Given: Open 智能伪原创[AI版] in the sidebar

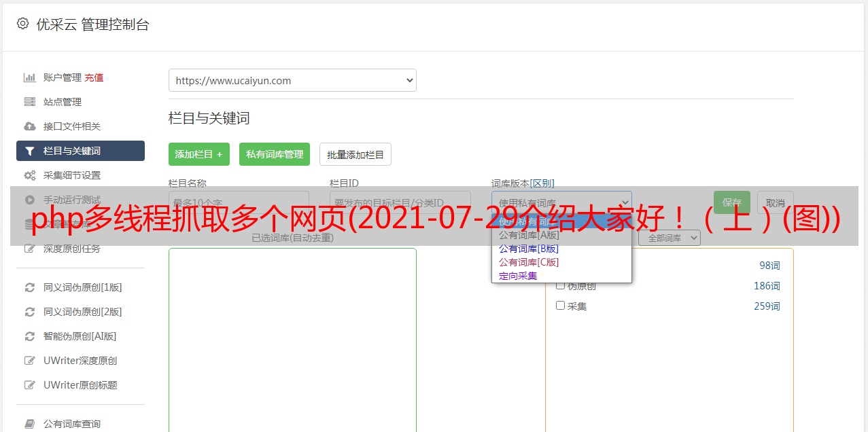Looking at the screenshot, I should coord(80,336).
